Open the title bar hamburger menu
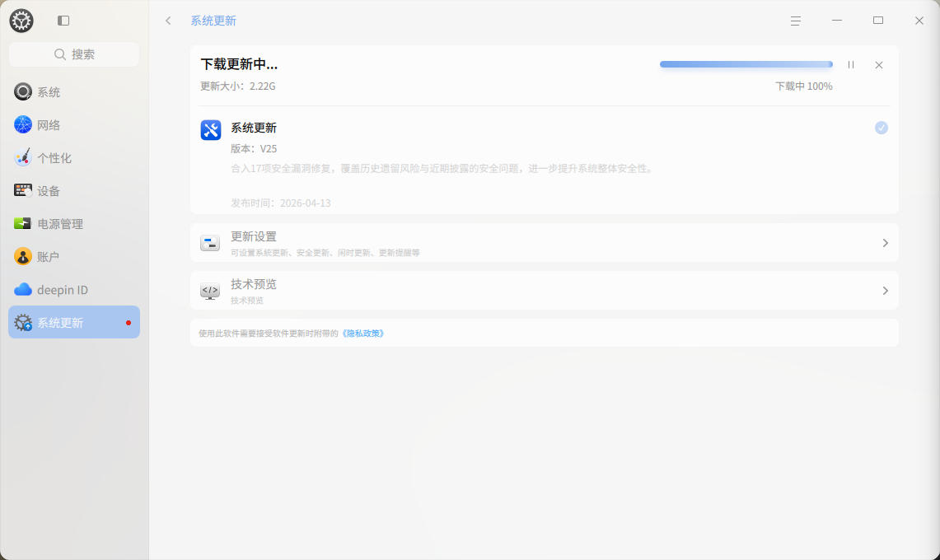This screenshot has height=560, width=940. (x=795, y=21)
